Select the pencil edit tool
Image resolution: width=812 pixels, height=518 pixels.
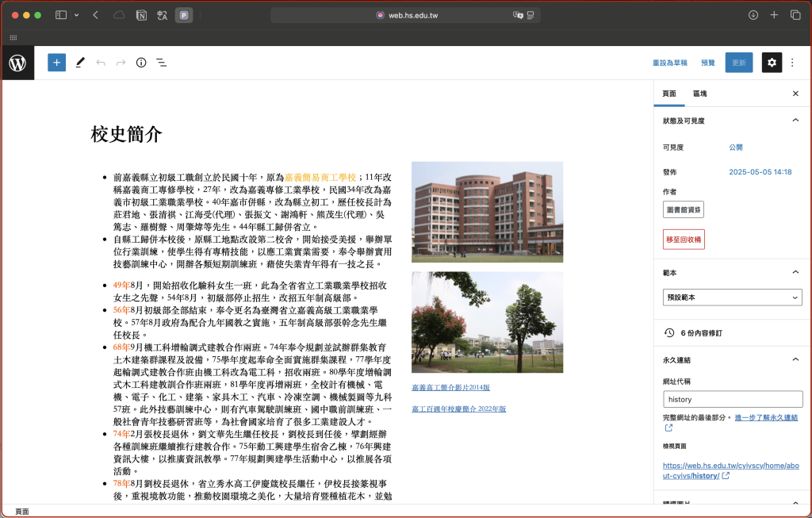pos(80,63)
